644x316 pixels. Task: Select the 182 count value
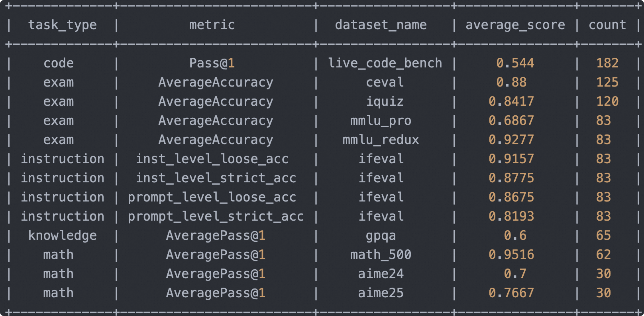click(x=607, y=63)
